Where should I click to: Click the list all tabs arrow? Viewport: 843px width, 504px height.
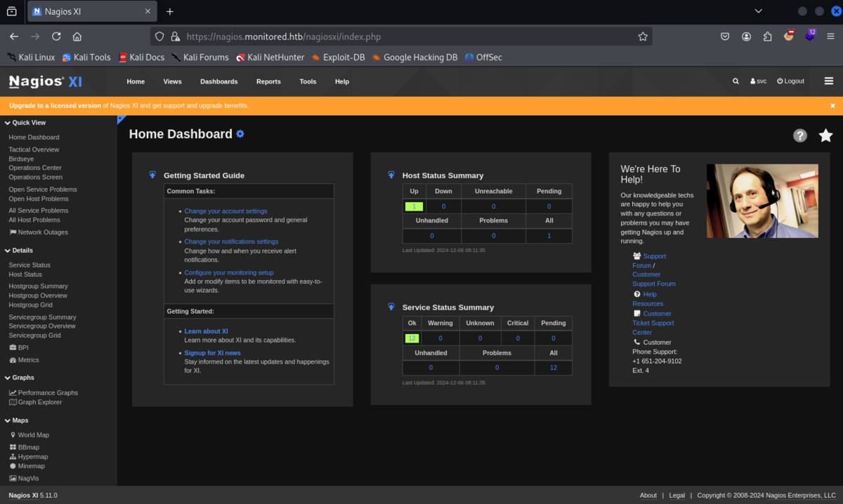click(x=758, y=11)
